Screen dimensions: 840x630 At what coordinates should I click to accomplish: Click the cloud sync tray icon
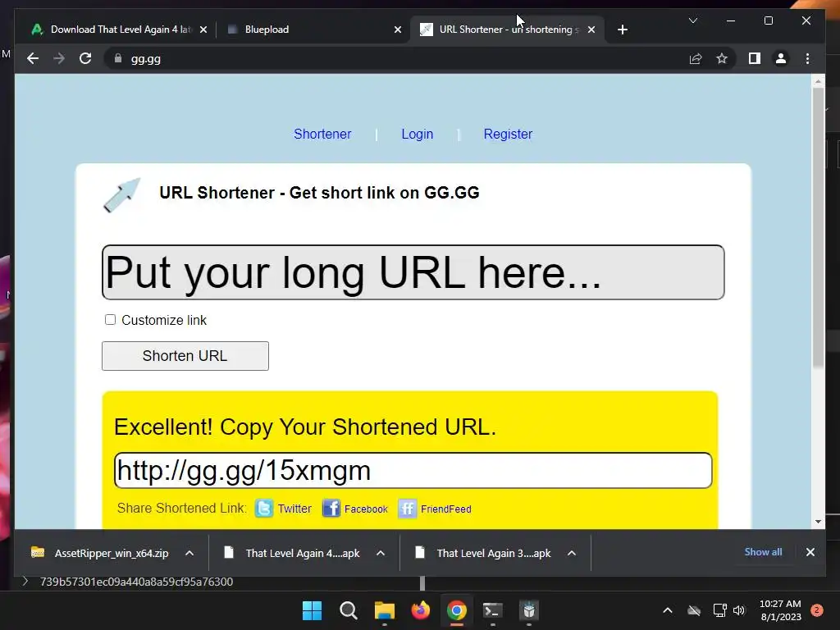tap(694, 610)
